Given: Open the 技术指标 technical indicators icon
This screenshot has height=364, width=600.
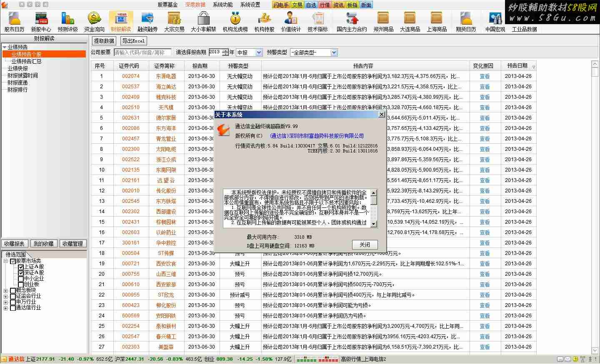Looking at the screenshot, I should pyautogui.click(x=317, y=22).
